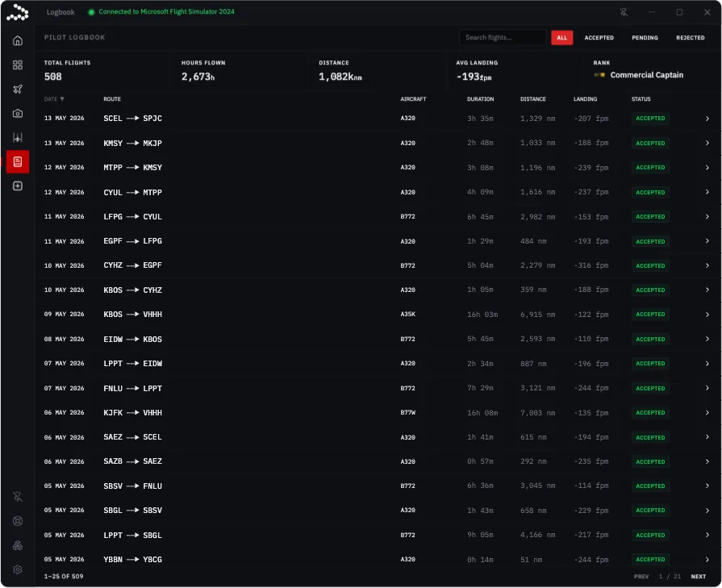Open the cubes add-ons icon in sidebar
The width and height of the screenshot is (722, 588).
tap(18, 545)
